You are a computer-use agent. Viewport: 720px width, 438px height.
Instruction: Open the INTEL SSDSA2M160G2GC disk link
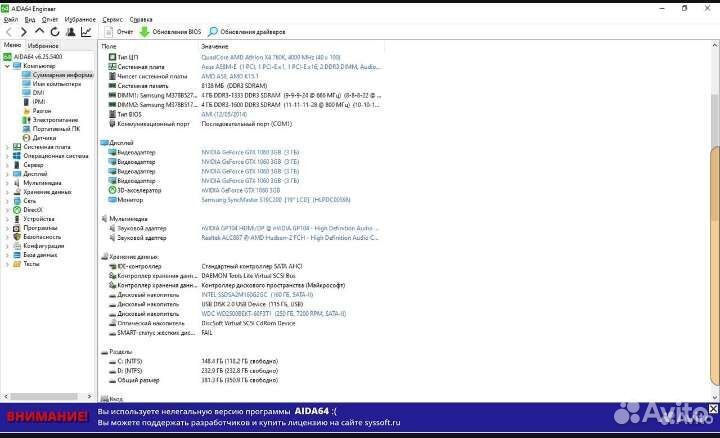(x=257, y=295)
